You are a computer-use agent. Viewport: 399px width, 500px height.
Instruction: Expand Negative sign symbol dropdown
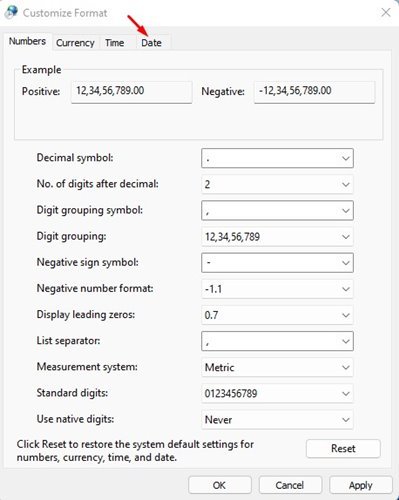coord(277,263)
